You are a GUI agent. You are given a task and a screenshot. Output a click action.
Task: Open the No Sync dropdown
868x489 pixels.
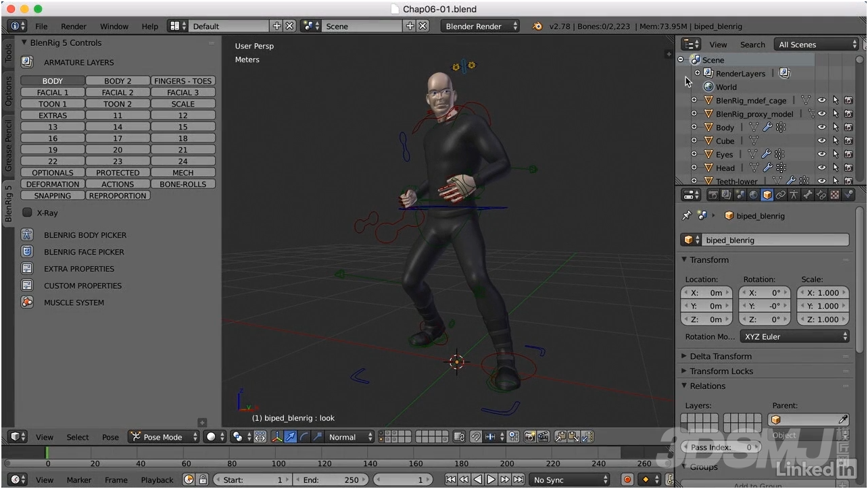tap(569, 480)
